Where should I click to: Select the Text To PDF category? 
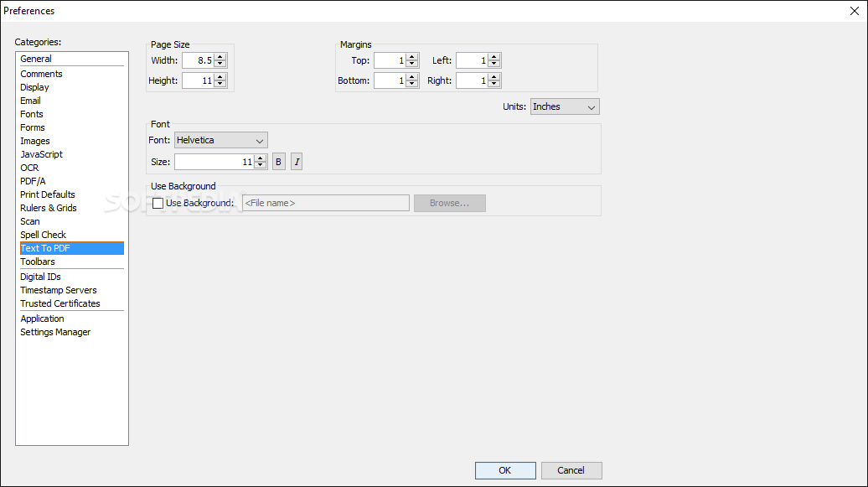[72, 248]
